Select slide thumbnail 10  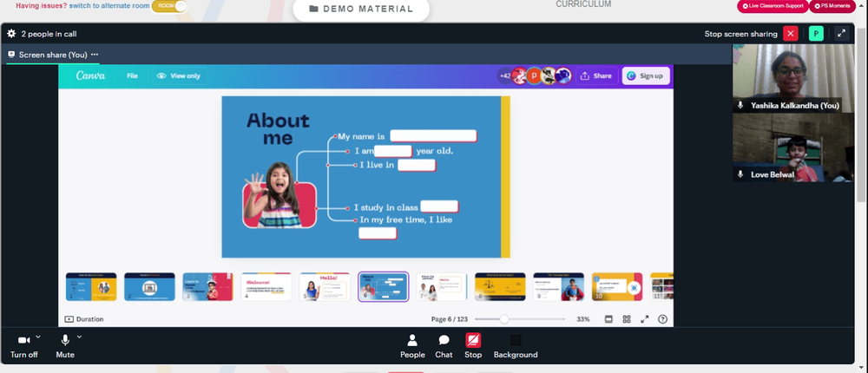(617, 286)
